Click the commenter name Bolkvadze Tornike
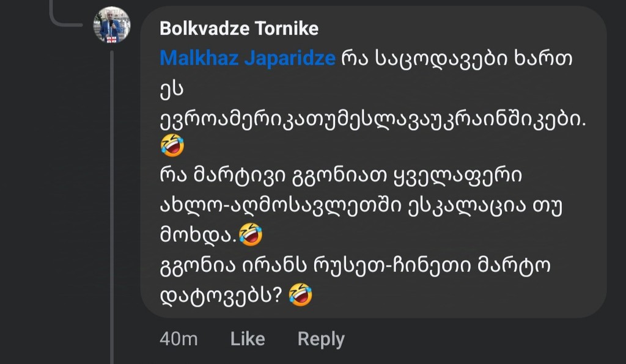Image resolution: width=626 pixels, height=364 pixels. [x=238, y=29]
